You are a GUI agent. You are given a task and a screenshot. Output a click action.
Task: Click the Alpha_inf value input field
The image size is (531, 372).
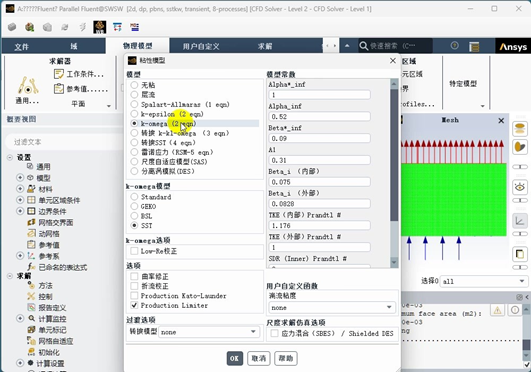[x=319, y=117]
